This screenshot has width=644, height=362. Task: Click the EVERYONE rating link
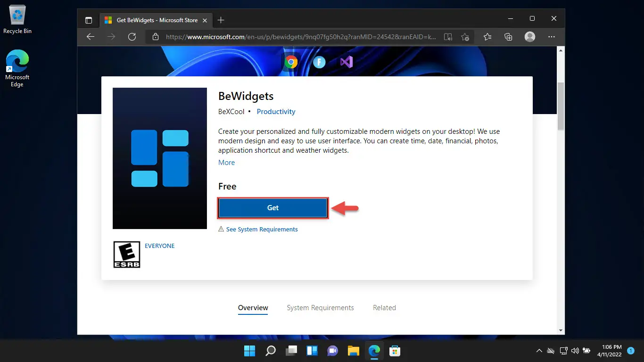159,246
